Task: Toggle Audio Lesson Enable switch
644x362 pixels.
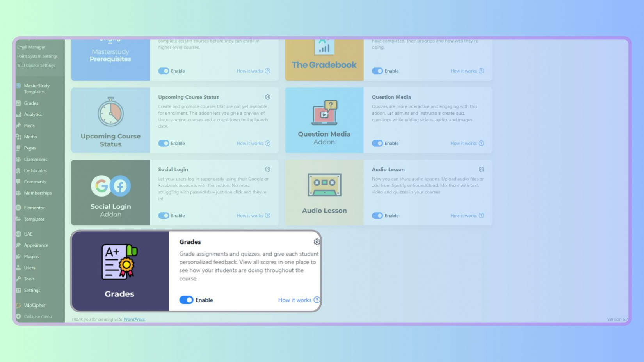Action: 377,216
